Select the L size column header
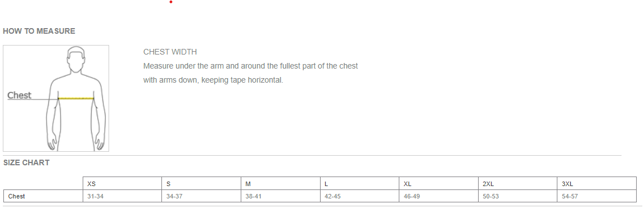This screenshot has height=208, width=644. (x=360, y=184)
